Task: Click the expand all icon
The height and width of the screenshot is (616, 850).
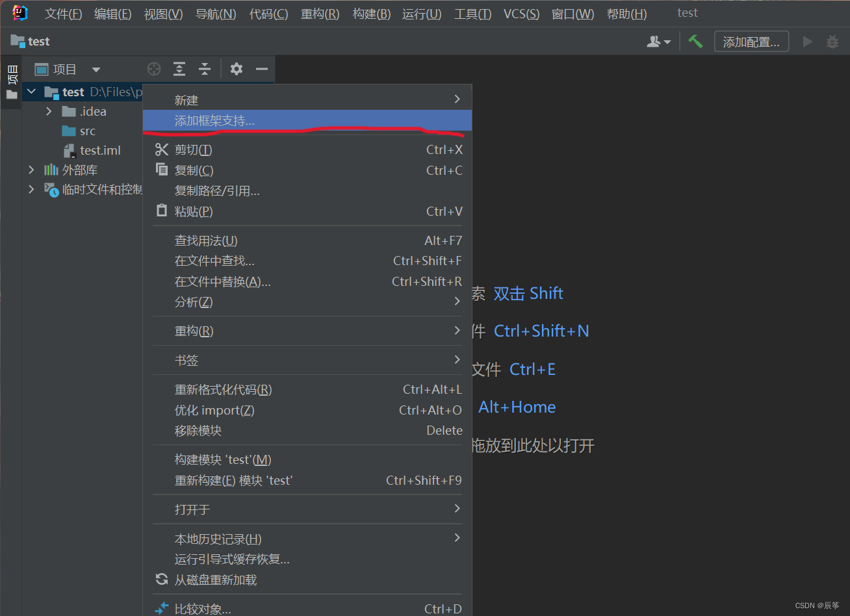Action: 179,69
